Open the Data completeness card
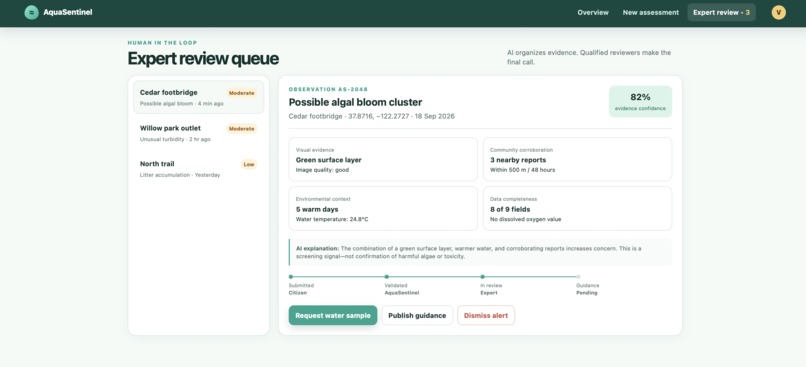This screenshot has height=367, width=806. [577, 209]
